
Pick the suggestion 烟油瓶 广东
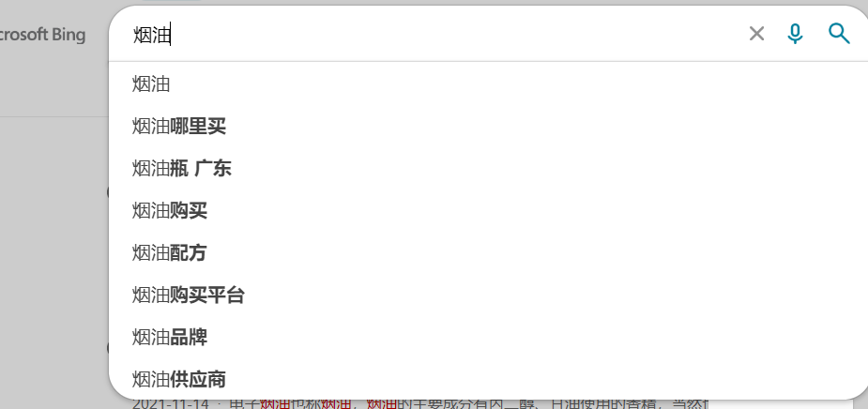click(x=488, y=168)
